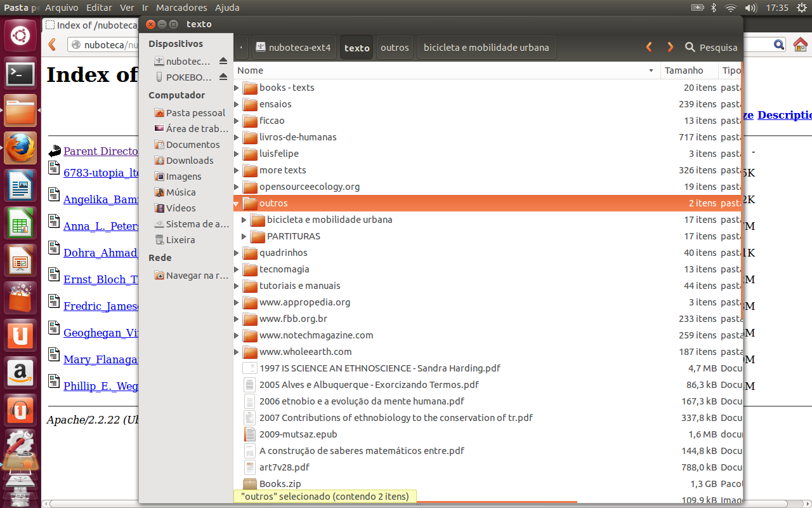Open Terminal from the launcher

(20, 74)
